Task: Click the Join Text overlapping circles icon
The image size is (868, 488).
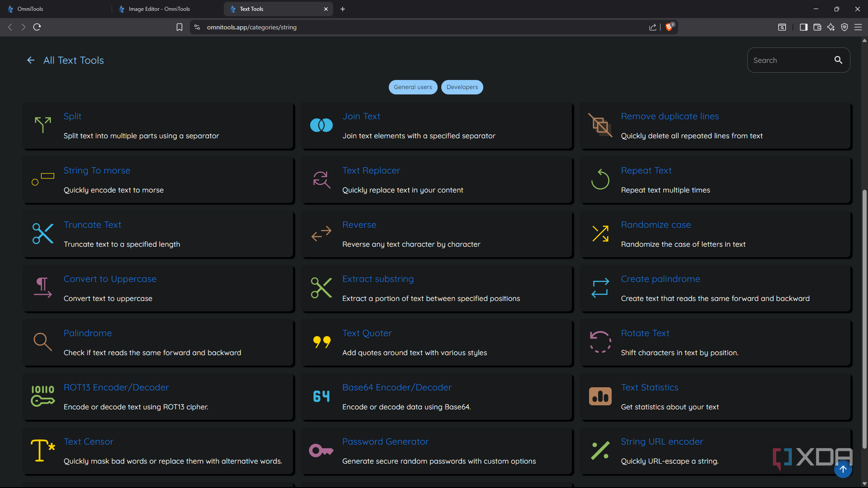Action: tap(321, 125)
